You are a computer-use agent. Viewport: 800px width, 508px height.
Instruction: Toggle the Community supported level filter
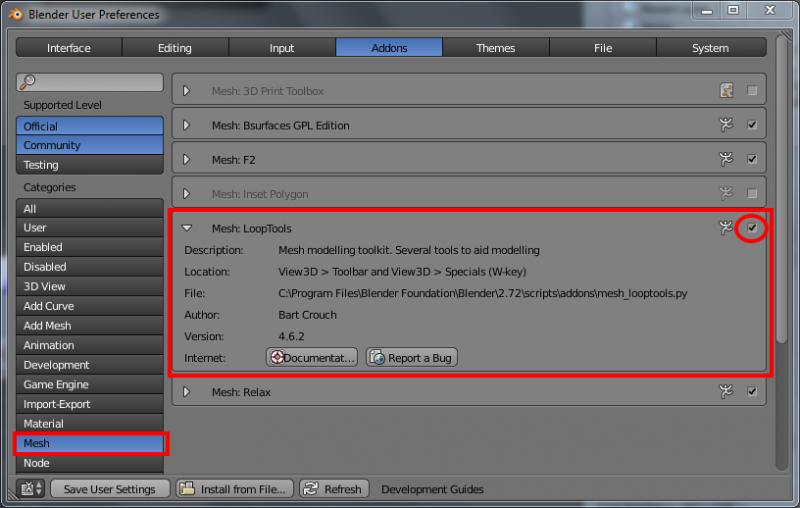90,145
